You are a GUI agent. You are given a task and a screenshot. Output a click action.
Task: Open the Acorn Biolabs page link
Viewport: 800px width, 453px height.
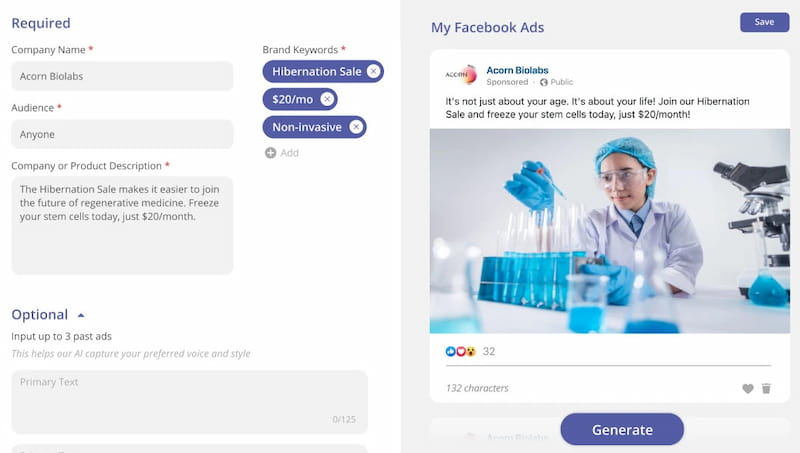coord(517,70)
